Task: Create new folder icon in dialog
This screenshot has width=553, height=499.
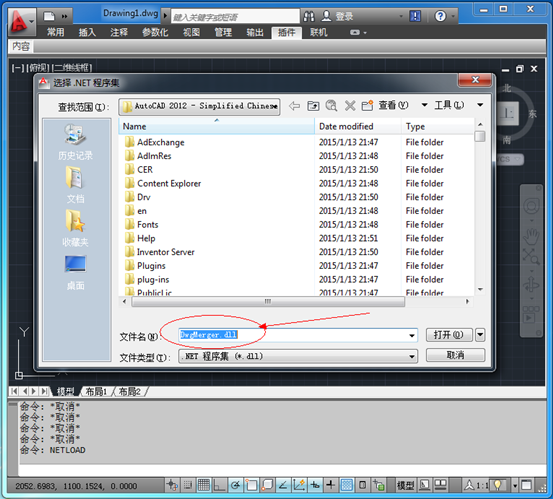Action: coord(367,105)
